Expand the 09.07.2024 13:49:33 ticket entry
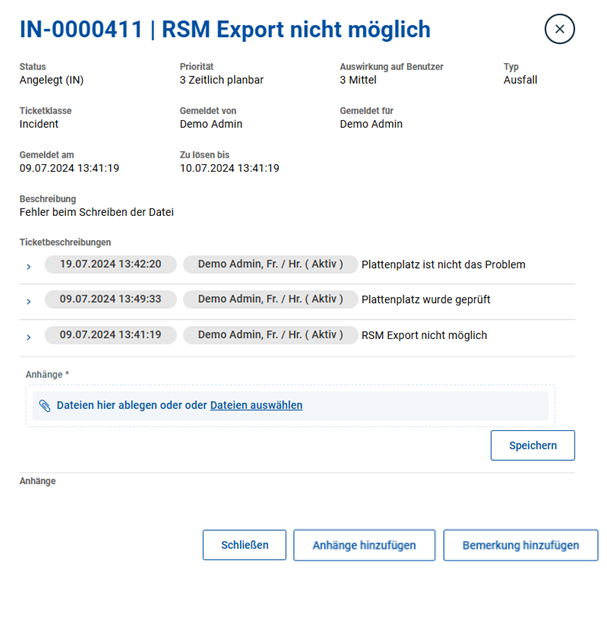607x643 pixels. pos(28,301)
